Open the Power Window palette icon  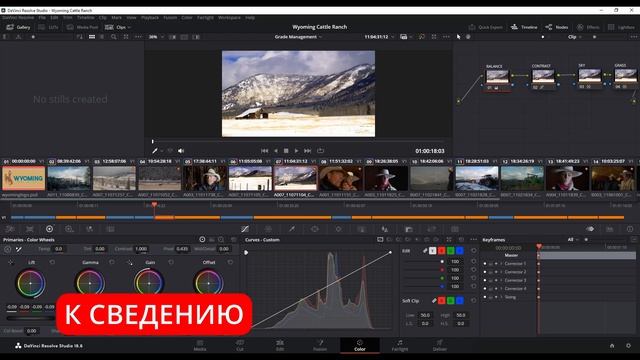click(315, 229)
